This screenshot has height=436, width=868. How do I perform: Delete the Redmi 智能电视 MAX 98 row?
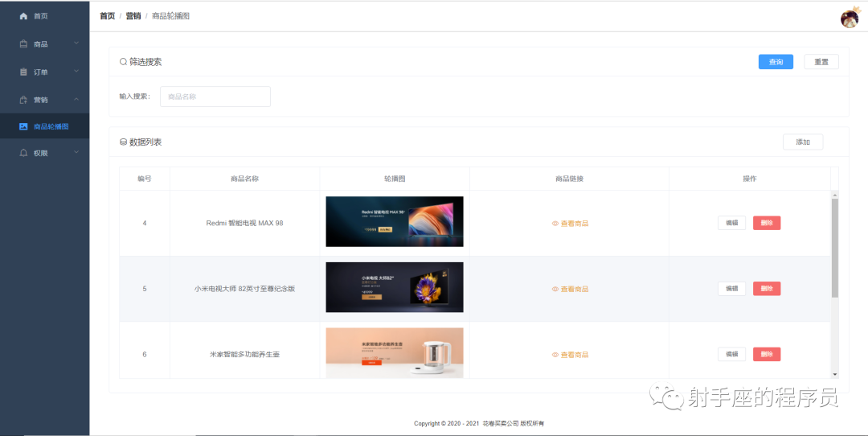click(767, 223)
